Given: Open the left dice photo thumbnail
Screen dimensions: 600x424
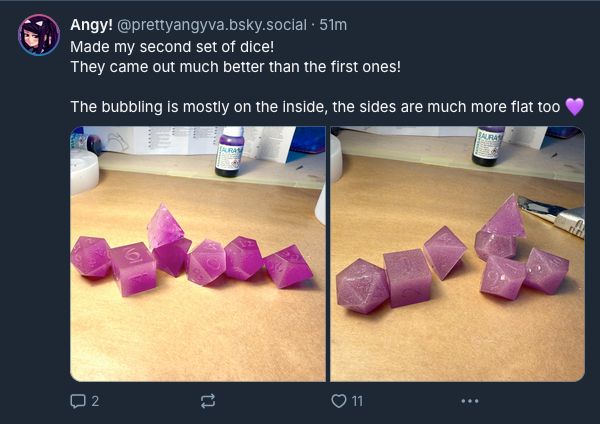Looking at the screenshot, I should [198, 253].
